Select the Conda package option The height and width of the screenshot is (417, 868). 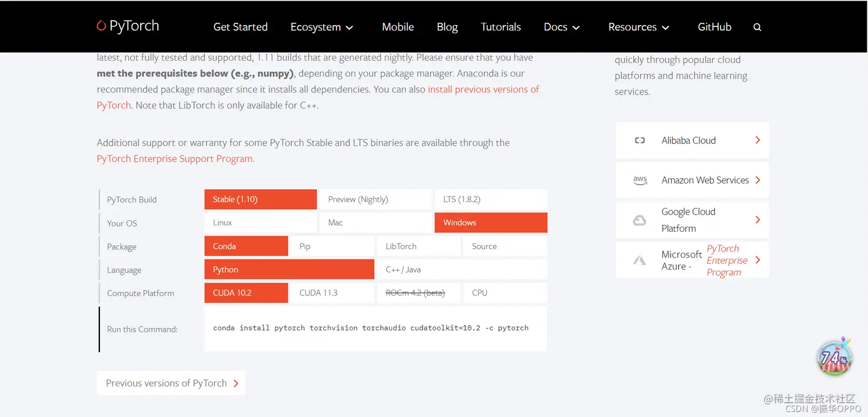pos(246,246)
